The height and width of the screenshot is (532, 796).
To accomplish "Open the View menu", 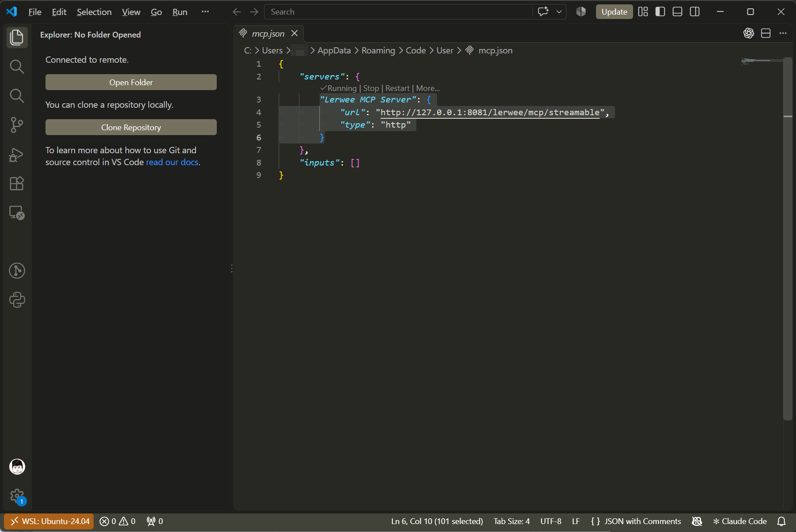I will click(131, 12).
